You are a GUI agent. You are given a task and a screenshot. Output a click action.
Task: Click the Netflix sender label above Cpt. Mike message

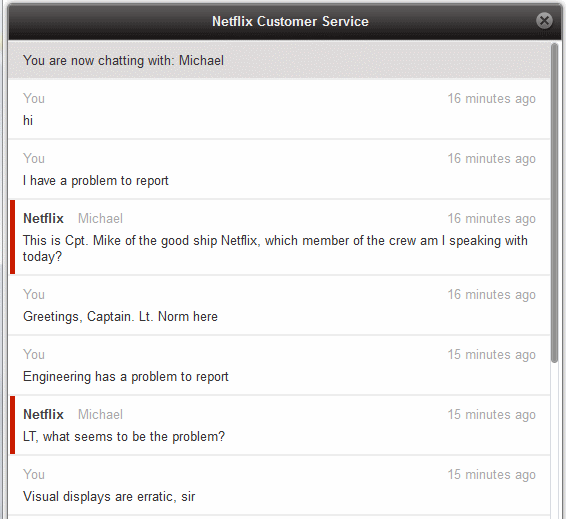click(x=43, y=218)
